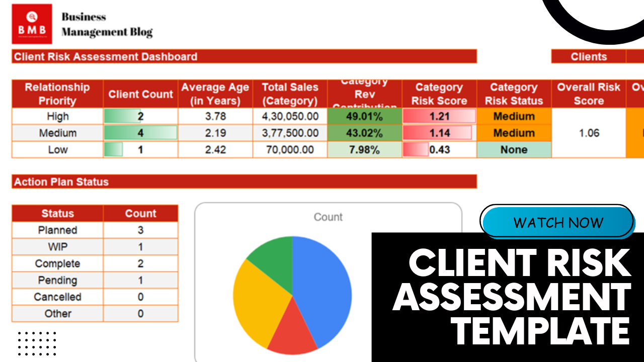Open the Clients section header

[x=590, y=56]
